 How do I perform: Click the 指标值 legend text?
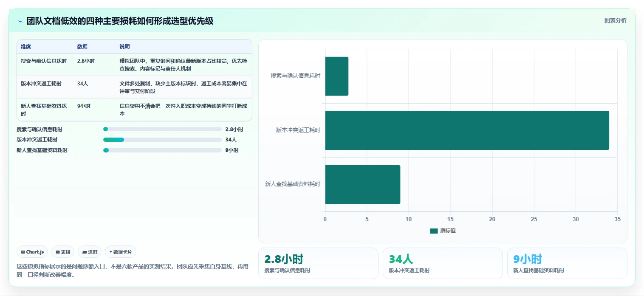point(448,231)
